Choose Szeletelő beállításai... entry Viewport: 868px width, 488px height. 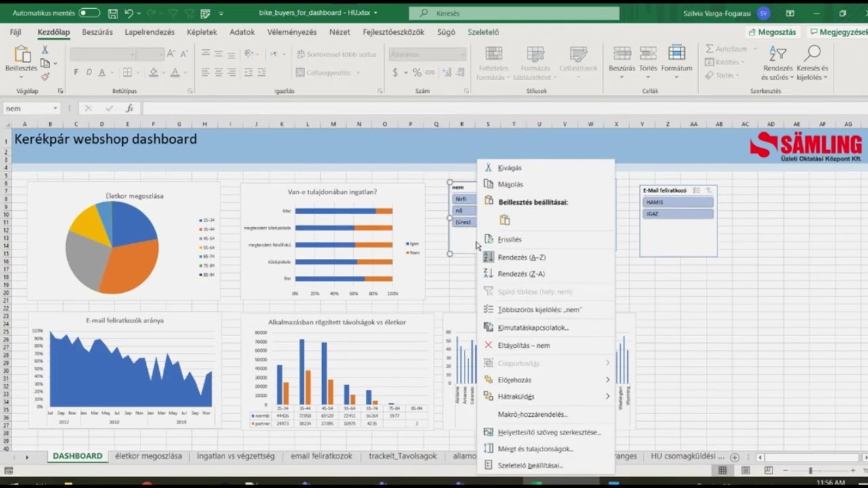pyautogui.click(x=546, y=466)
